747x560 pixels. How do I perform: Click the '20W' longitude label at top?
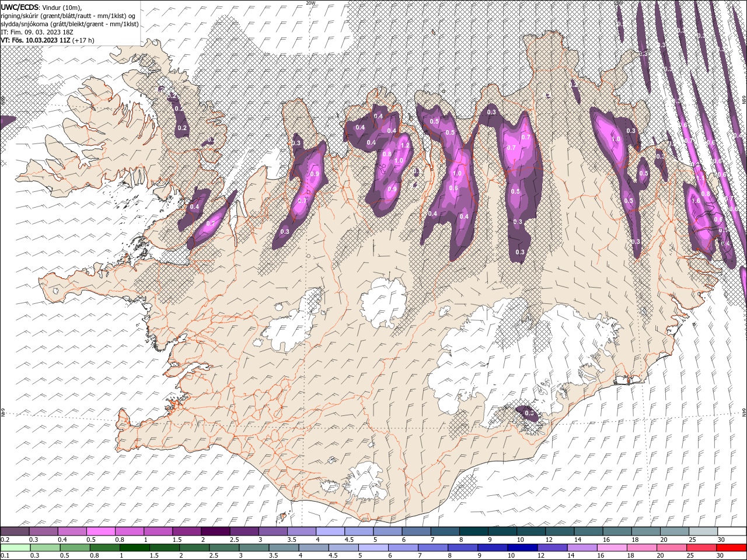310,3
